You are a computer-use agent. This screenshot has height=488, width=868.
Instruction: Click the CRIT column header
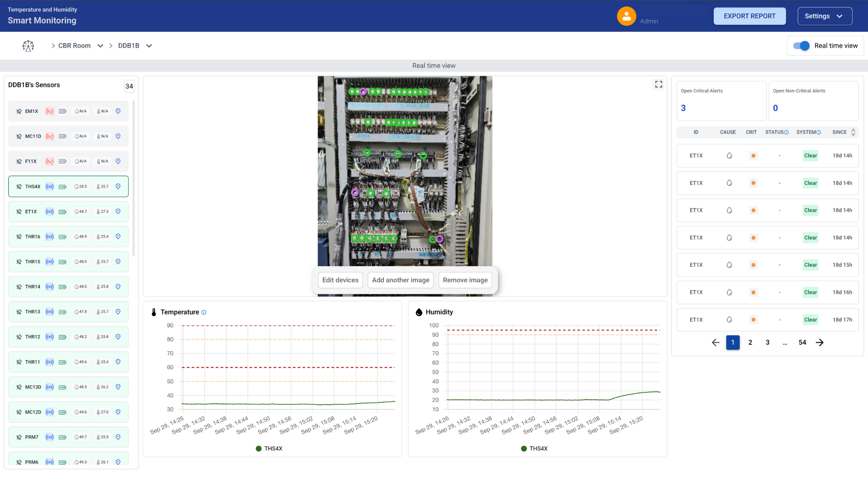click(751, 132)
